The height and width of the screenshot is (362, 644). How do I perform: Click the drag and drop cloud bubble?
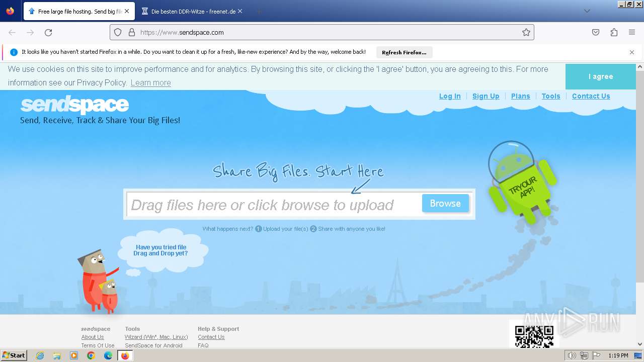162,250
